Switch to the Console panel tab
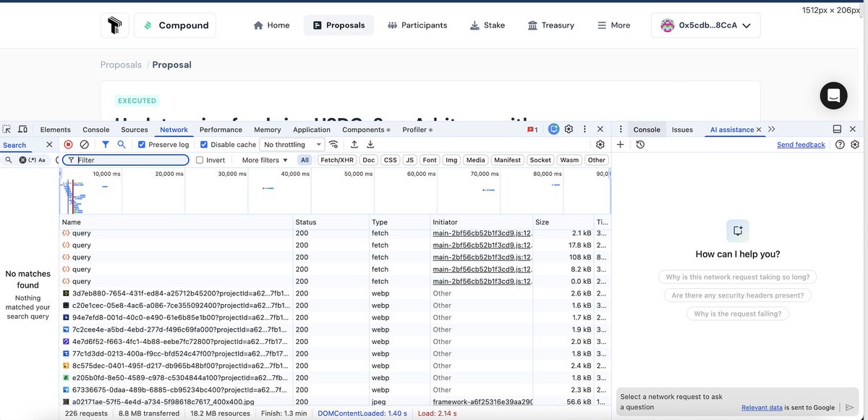The width and height of the screenshot is (868, 420). [96, 130]
